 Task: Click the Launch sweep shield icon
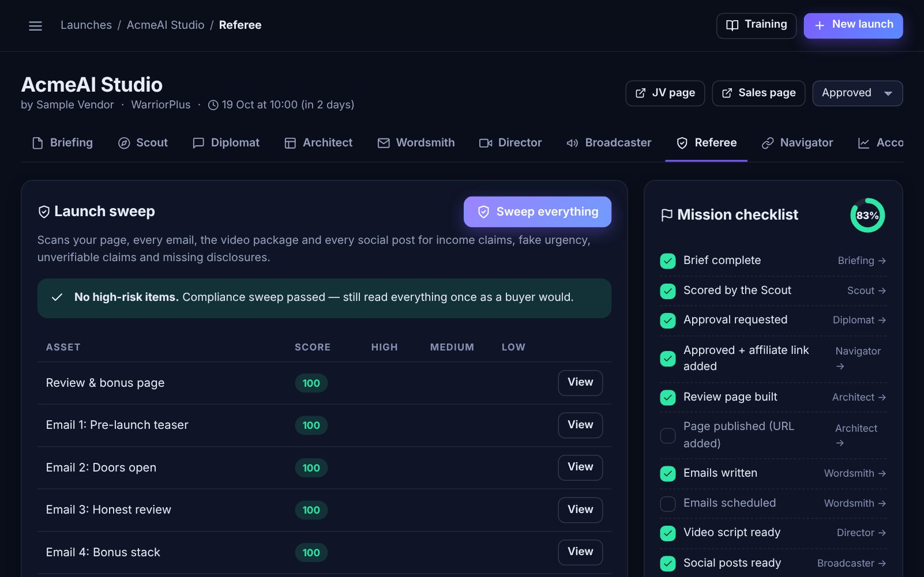tap(44, 212)
